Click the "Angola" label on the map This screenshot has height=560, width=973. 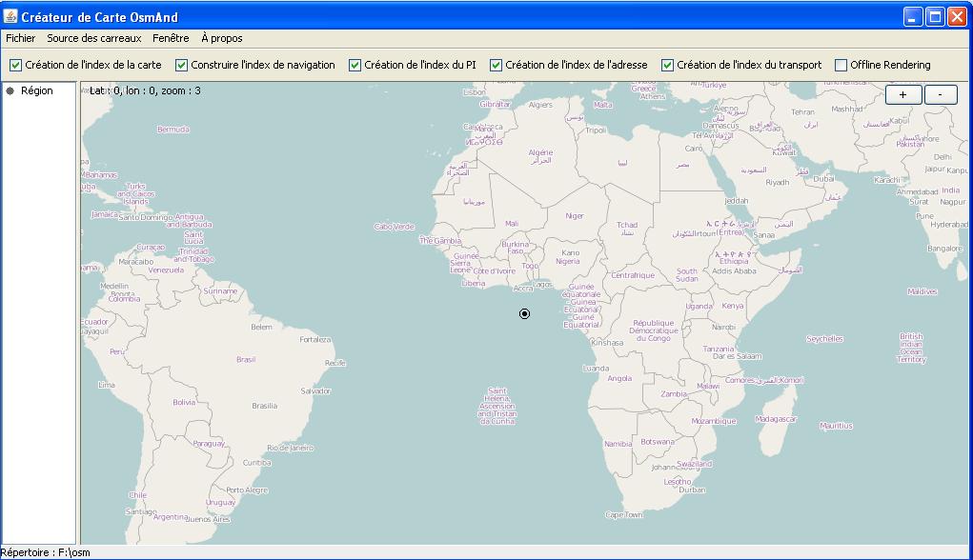point(619,378)
